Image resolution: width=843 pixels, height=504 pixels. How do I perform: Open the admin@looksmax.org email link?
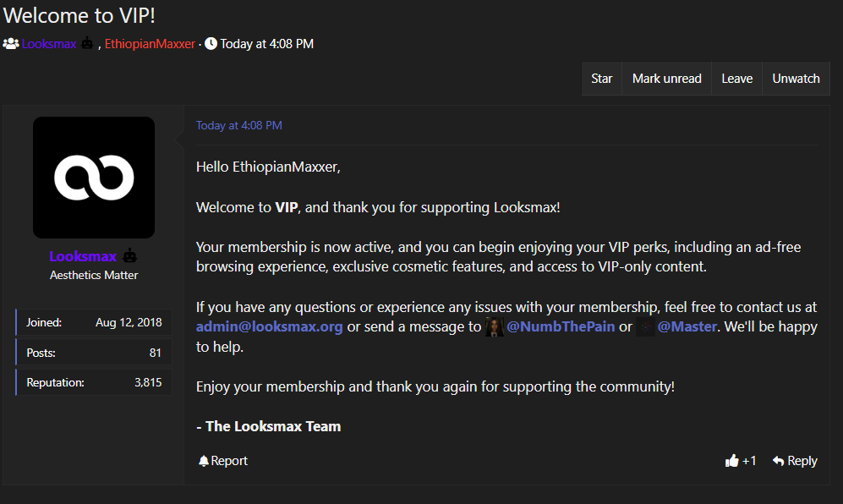[x=270, y=326]
